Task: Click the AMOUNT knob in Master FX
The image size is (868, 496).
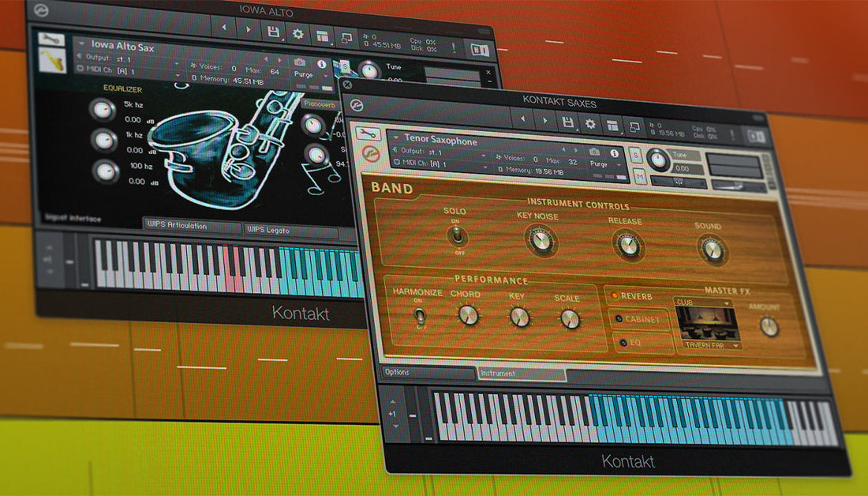Action: pos(769,326)
